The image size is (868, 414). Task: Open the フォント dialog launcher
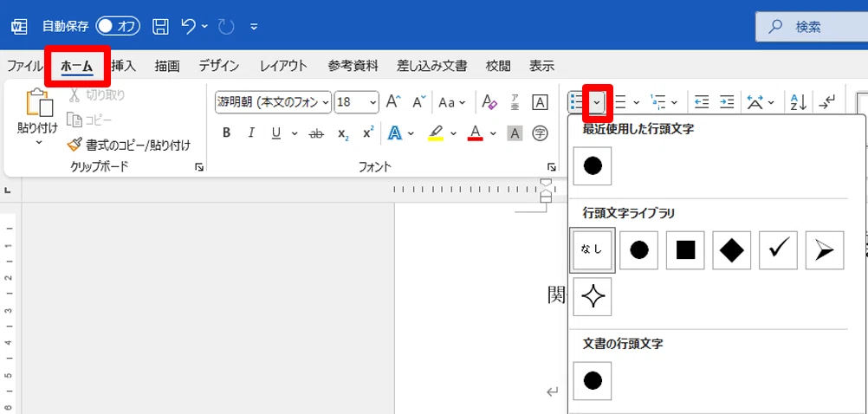point(551,167)
